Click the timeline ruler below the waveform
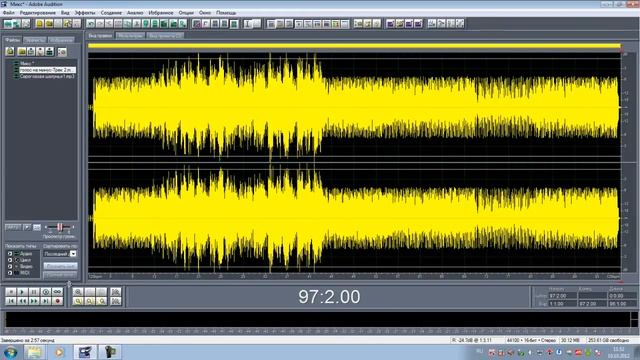Screen dimensions: 640x360 [x=354, y=276]
